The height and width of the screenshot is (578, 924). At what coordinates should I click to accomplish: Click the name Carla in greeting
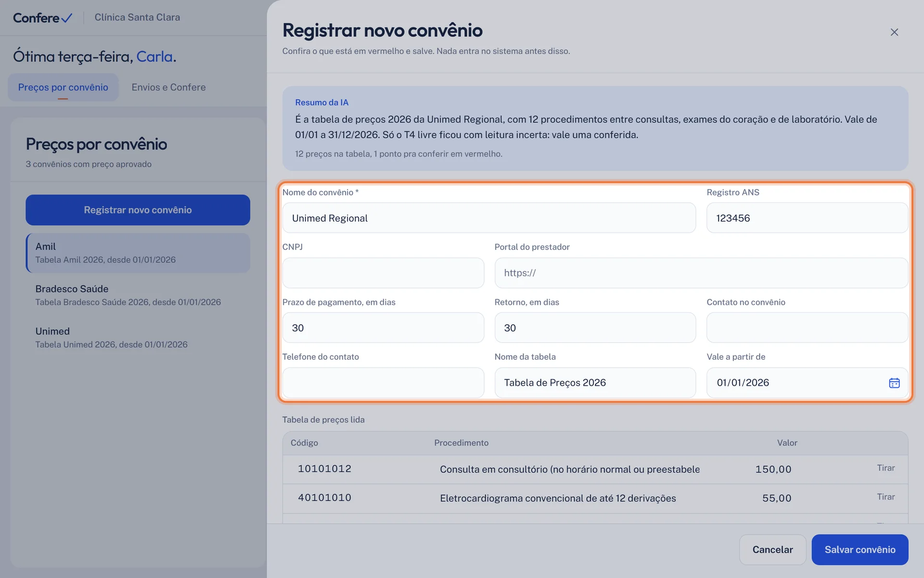[x=154, y=57]
